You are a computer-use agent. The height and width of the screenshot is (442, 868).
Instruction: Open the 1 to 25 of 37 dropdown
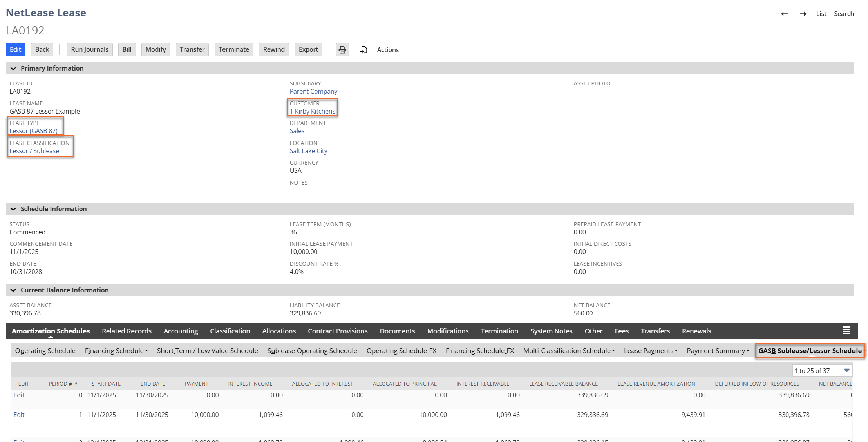846,371
